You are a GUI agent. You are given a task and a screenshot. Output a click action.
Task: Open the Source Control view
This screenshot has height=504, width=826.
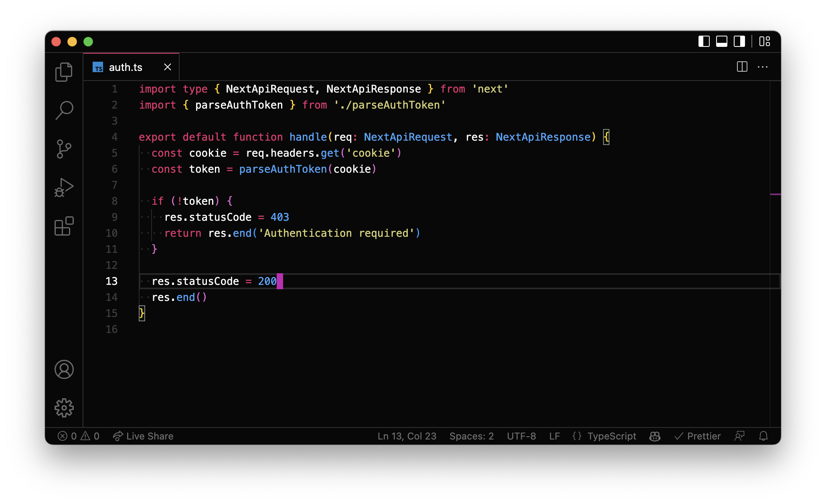coord(64,149)
